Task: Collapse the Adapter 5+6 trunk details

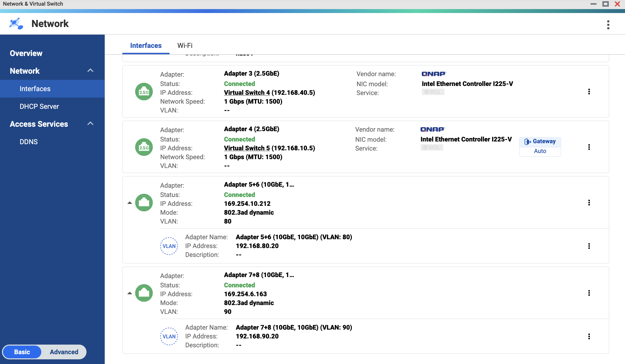Action: [x=129, y=203]
